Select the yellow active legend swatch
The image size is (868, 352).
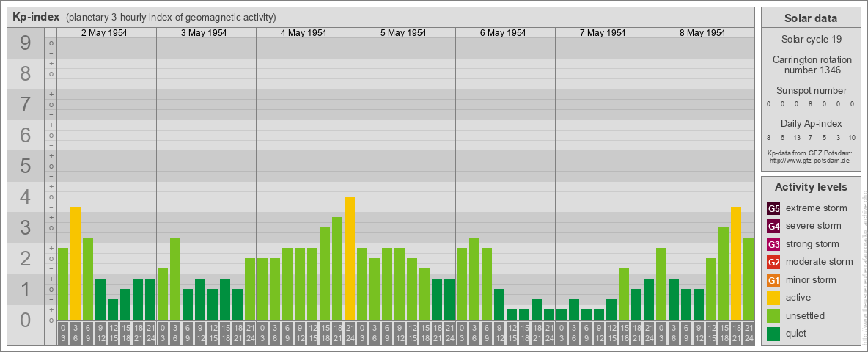pos(773,298)
